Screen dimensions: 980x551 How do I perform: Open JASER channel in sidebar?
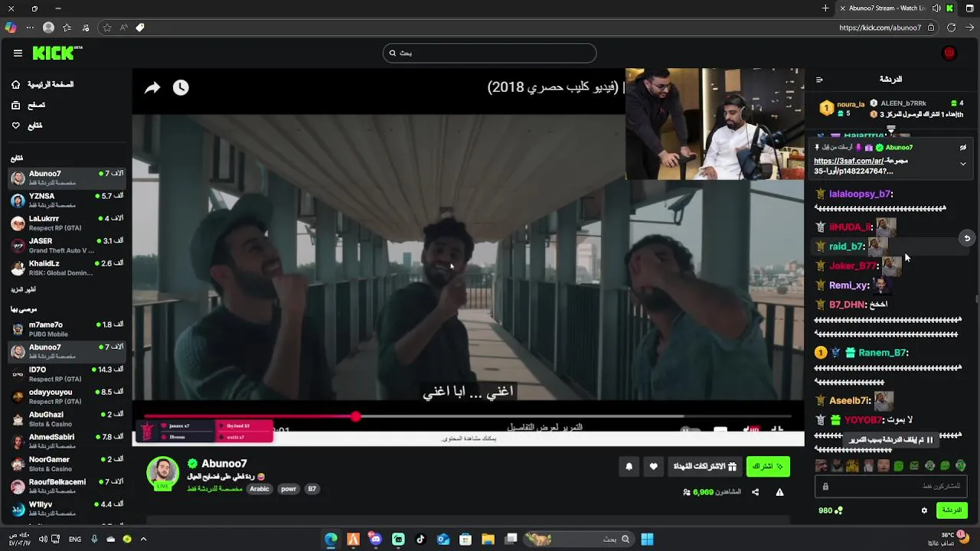[x=67, y=245]
